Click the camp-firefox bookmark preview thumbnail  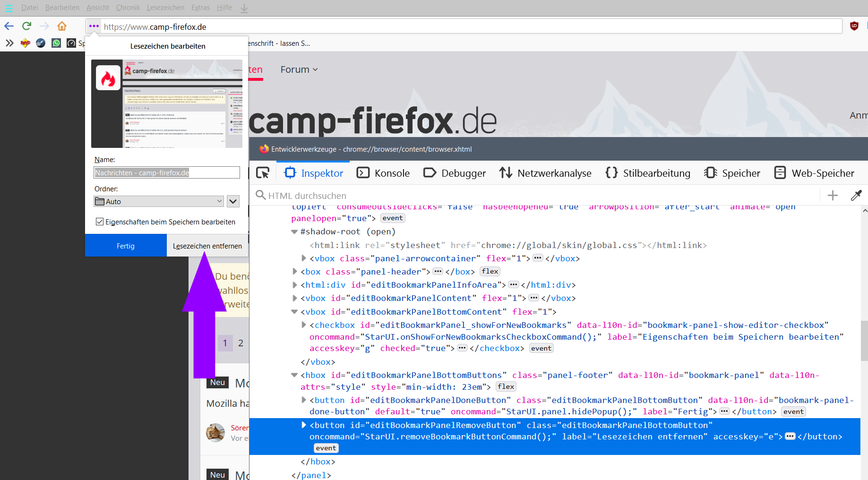167,103
